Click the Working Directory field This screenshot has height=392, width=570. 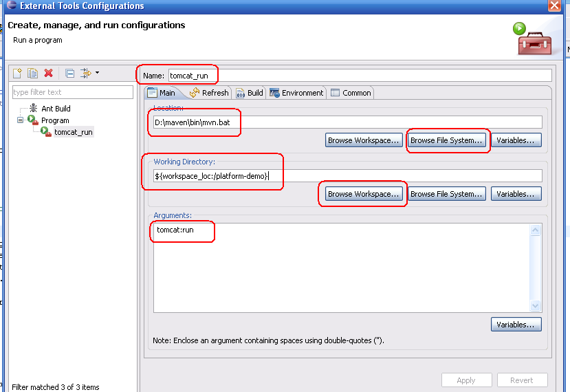pos(347,176)
